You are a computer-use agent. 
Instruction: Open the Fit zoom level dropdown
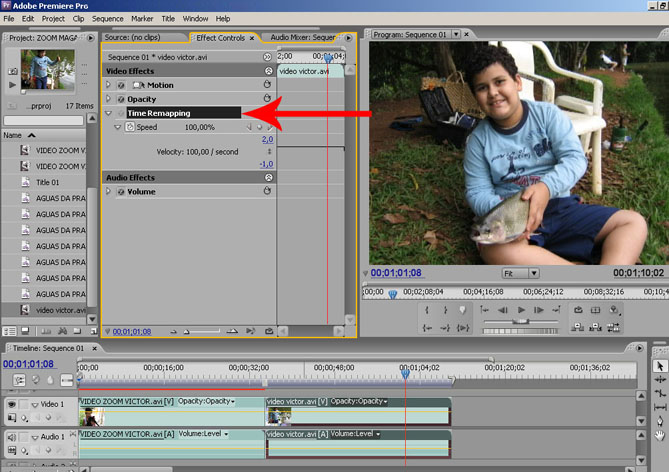tap(534, 273)
